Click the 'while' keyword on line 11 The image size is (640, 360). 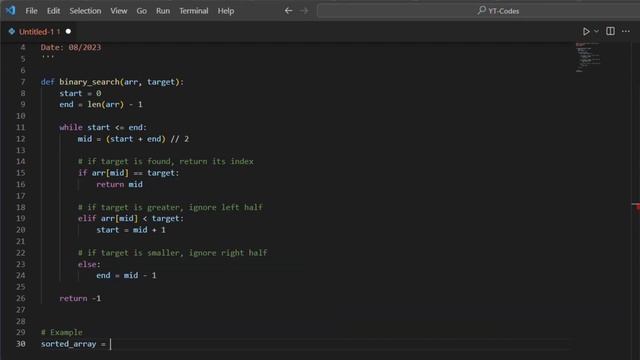pos(71,127)
